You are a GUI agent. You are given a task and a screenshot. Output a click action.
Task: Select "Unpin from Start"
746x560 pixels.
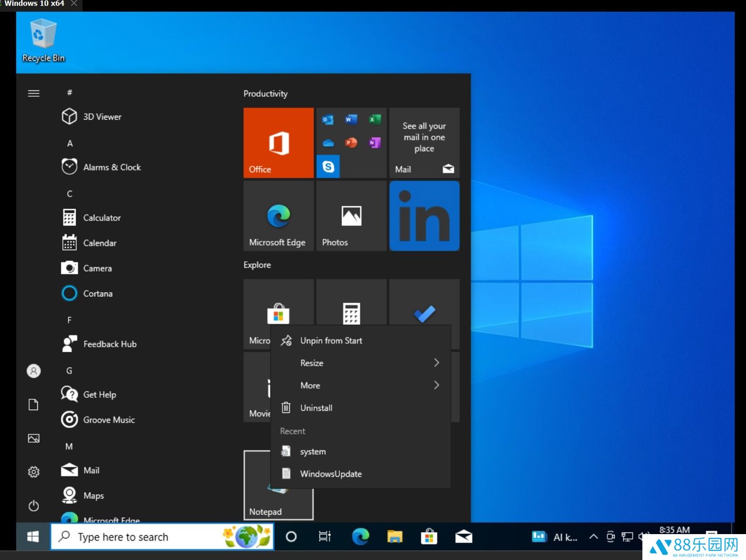(331, 340)
